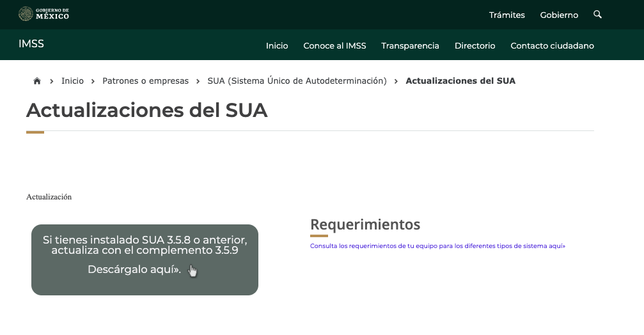Click the IMSS site title

(x=31, y=44)
